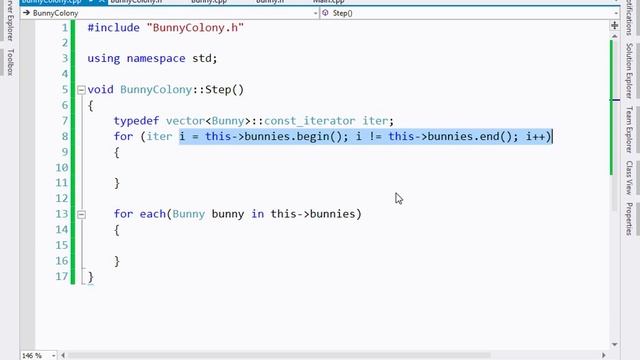Click the "BunnyColony.h" string literal
Image resolution: width=640 pixels, height=360 pixels.
(195, 28)
